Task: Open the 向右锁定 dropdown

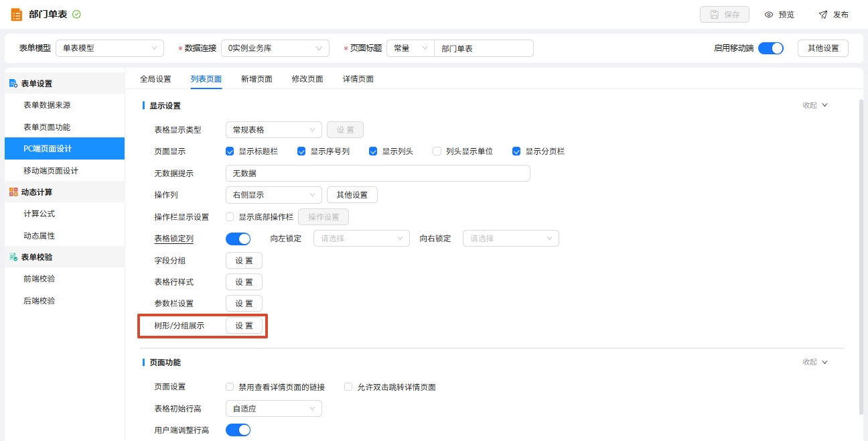Action: coord(511,239)
